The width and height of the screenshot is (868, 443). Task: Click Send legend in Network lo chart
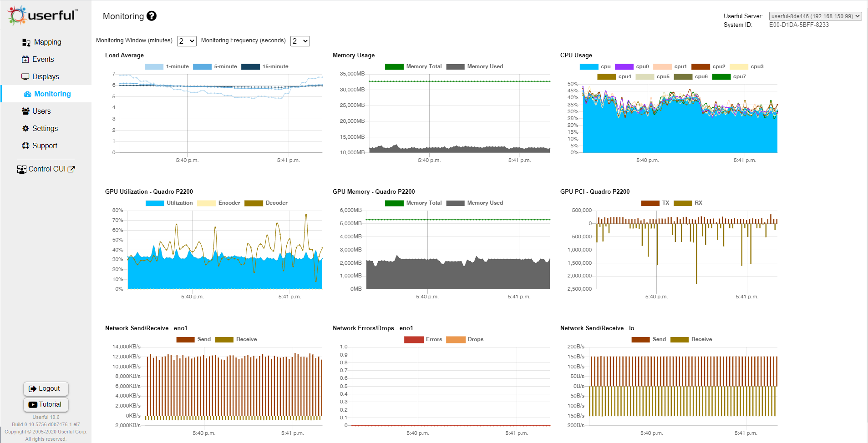click(x=649, y=339)
